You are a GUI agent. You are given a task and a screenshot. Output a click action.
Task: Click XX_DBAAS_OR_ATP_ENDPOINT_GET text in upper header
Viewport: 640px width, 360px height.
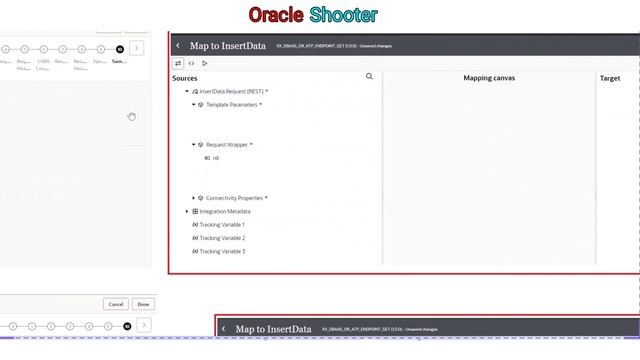tap(310, 46)
